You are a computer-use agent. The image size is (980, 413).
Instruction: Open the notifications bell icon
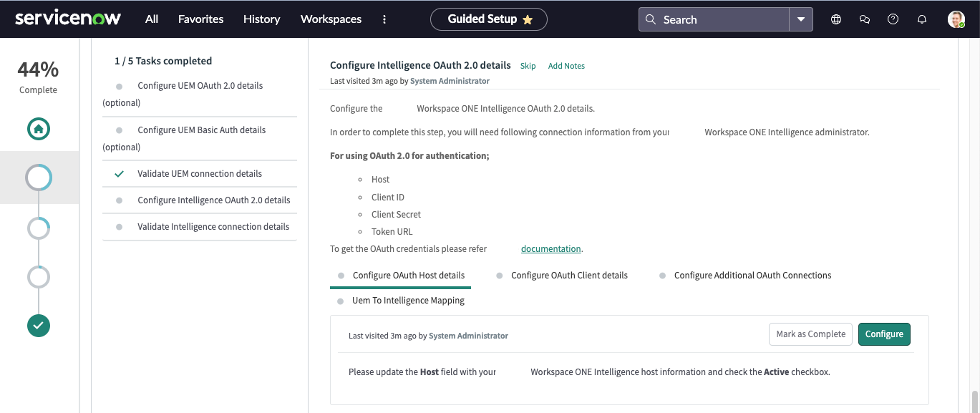[921, 19]
